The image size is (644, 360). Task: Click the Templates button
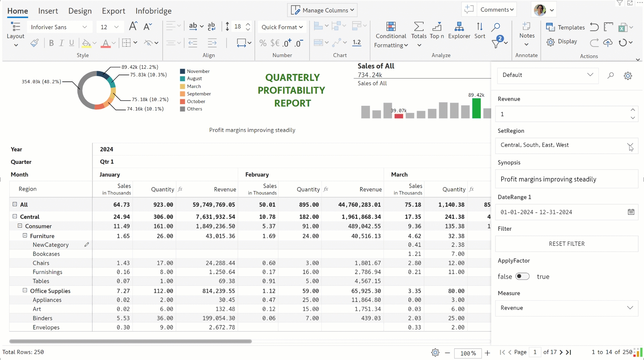tap(566, 27)
